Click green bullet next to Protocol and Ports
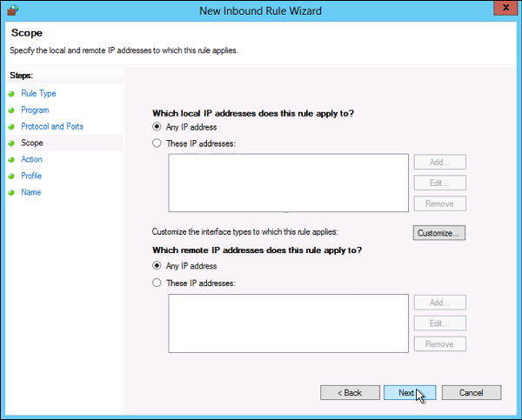This screenshot has width=522, height=420. point(11,127)
